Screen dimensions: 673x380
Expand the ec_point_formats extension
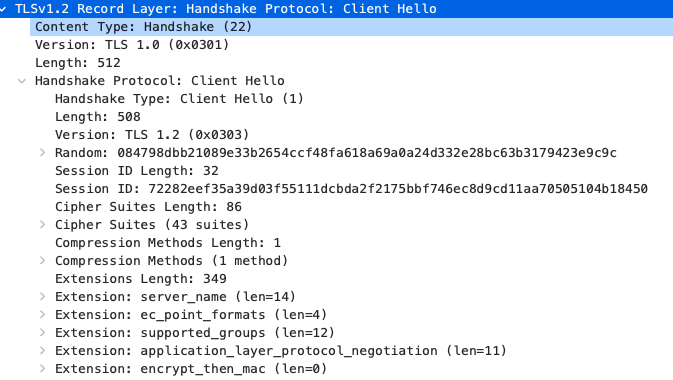[x=42, y=315]
